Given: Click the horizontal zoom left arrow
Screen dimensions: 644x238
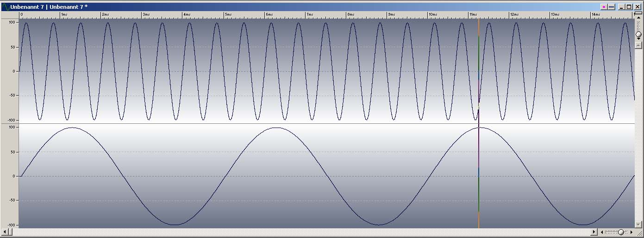Looking at the screenshot, I should coord(601,232).
